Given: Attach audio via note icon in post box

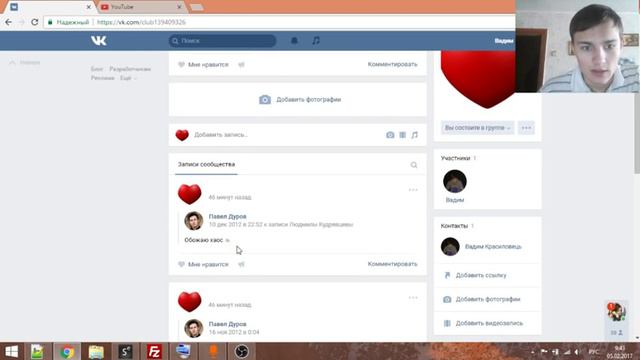Looking at the screenshot, I should 415,135.
